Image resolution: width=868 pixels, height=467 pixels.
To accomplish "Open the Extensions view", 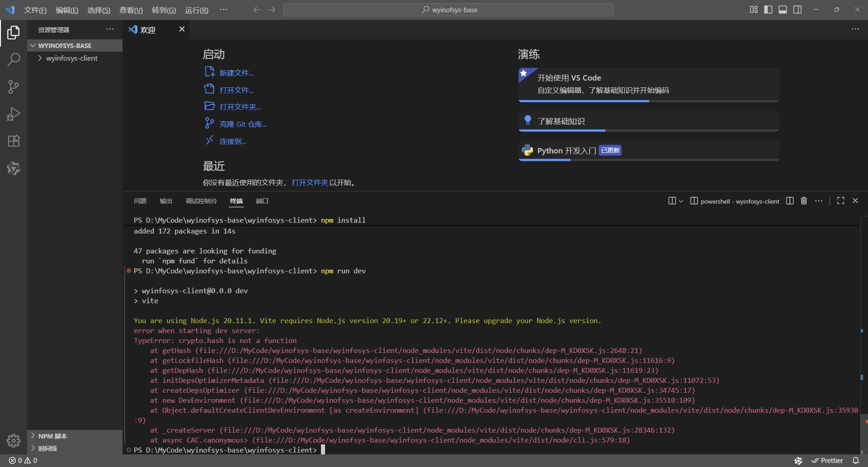I will pos(14,141).
